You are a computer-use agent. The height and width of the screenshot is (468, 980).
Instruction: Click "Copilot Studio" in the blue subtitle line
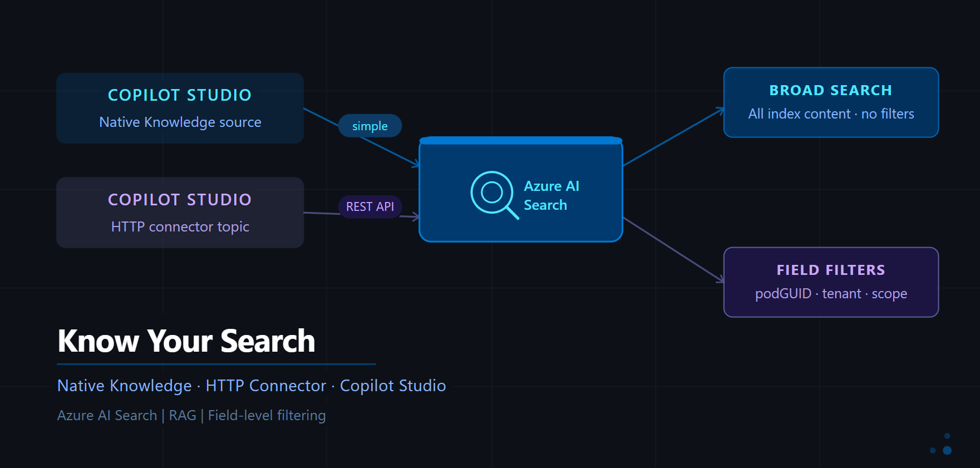click(x=392, y=386)
